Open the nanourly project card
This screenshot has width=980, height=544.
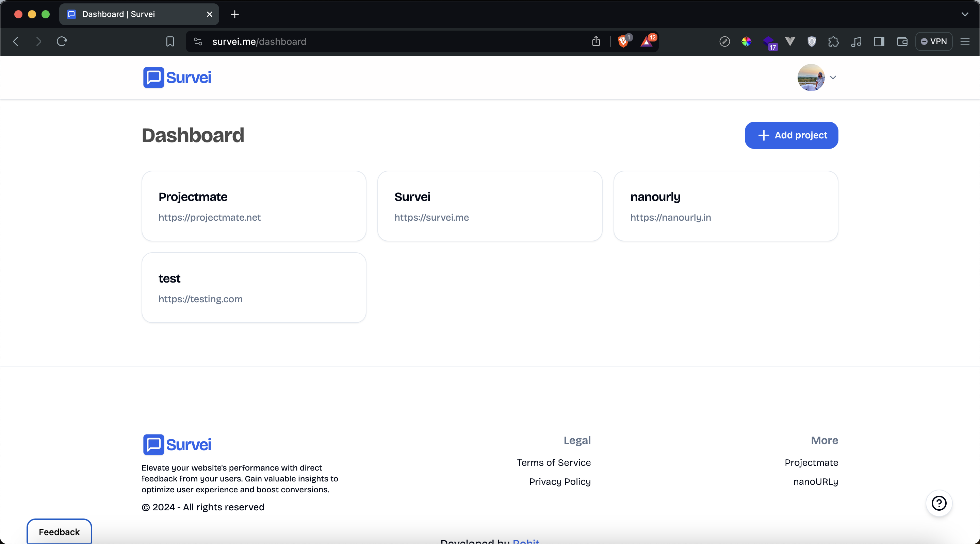(725, 206)
